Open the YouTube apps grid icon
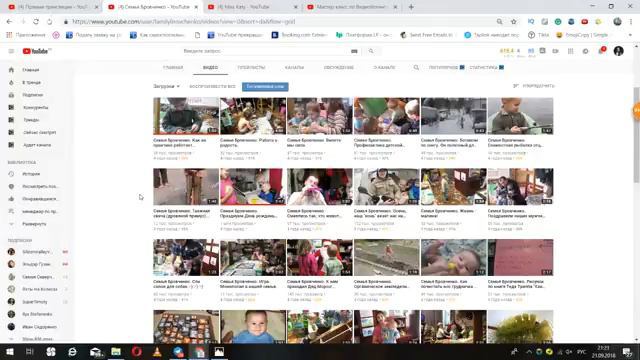The width and height of the screenshot is (640, 360). pyautogui.click(x=571, y=51)
